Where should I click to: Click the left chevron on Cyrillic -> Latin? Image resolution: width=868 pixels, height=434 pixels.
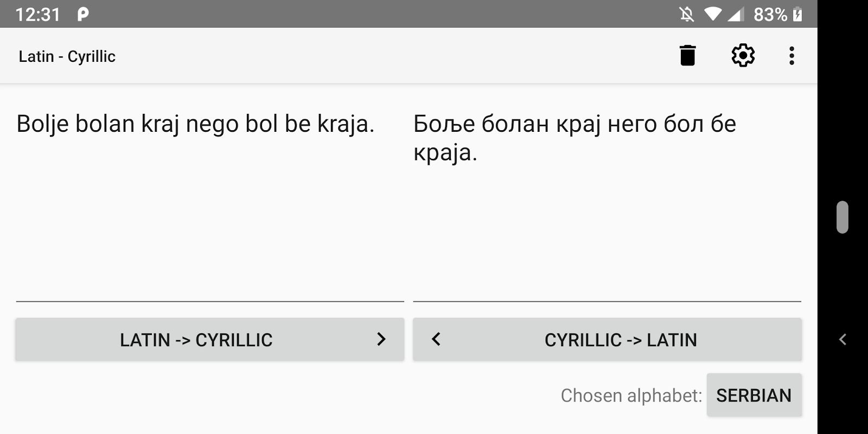(436, 340)
